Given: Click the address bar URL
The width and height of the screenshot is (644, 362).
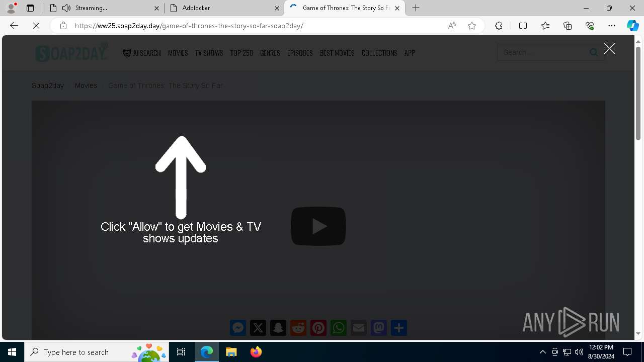Looking at the screenshot, I should tap(189, 26).
